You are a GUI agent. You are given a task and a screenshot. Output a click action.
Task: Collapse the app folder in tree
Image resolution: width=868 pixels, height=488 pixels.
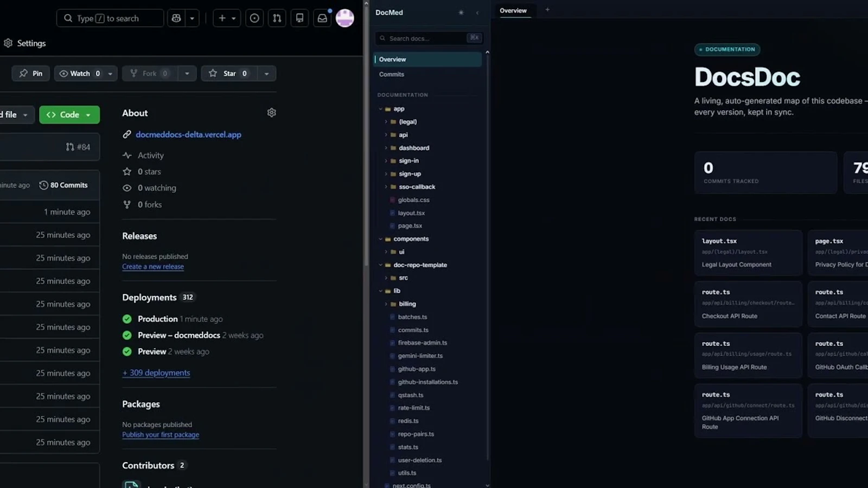click(381, 109)
